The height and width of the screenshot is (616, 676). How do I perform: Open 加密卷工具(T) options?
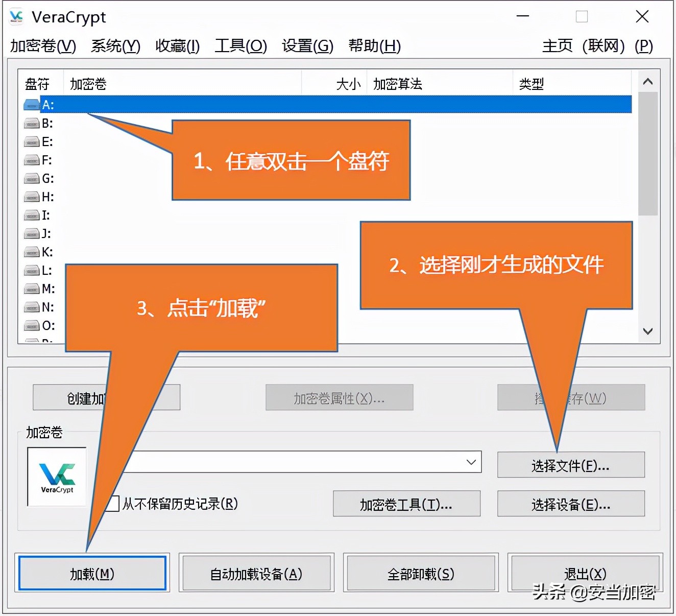pos(406,504)
